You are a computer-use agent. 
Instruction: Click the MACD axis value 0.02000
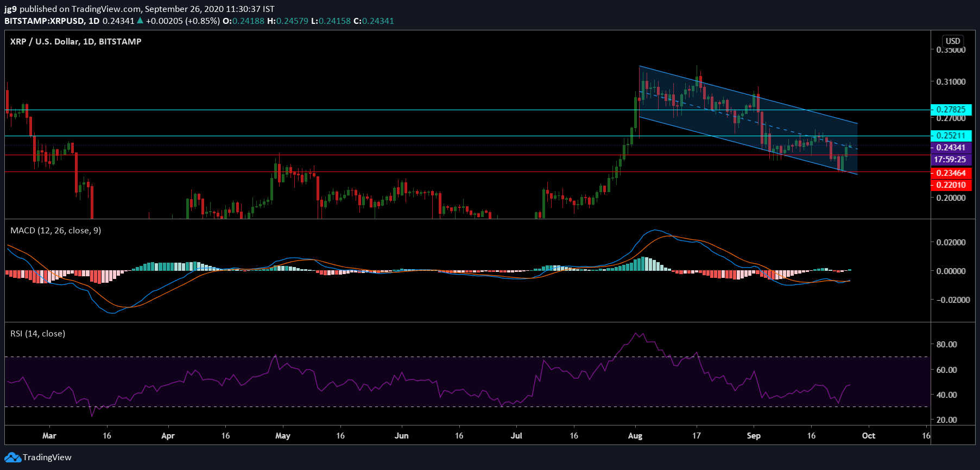[x=951, y=243]
